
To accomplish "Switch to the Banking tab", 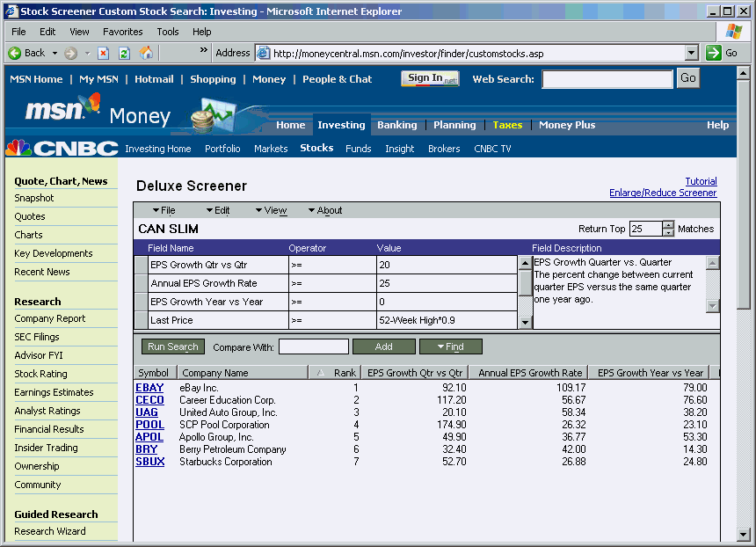I will pos(396,125).
